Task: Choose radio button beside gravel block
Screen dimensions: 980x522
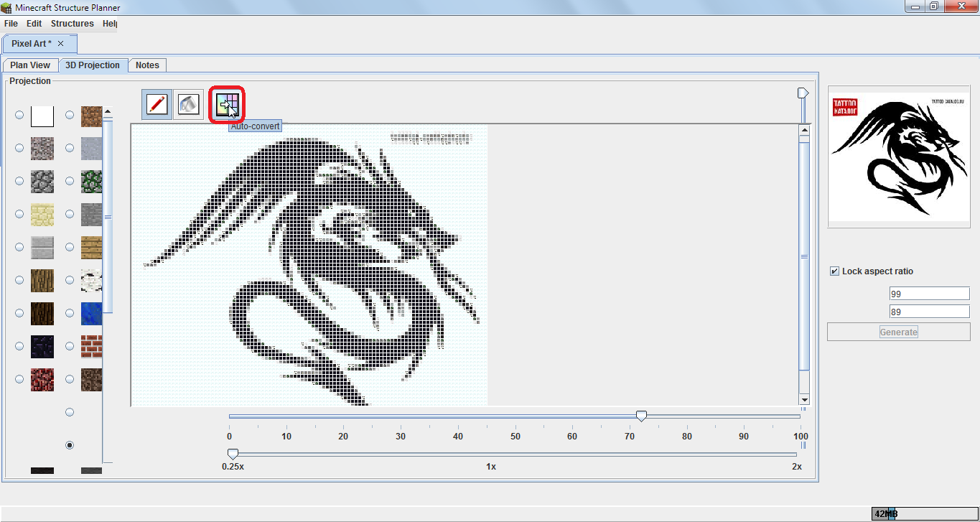Action: pyautogui.click(x=19, y=148)
